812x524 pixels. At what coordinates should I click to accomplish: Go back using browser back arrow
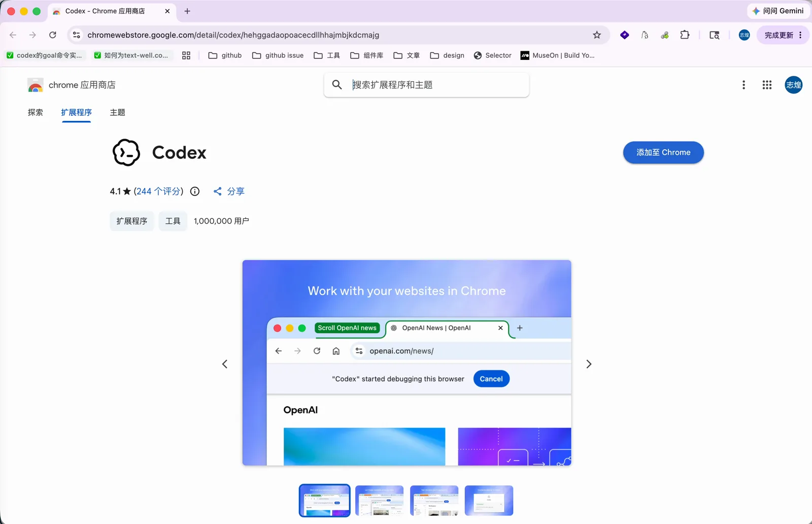click(13, 35)
